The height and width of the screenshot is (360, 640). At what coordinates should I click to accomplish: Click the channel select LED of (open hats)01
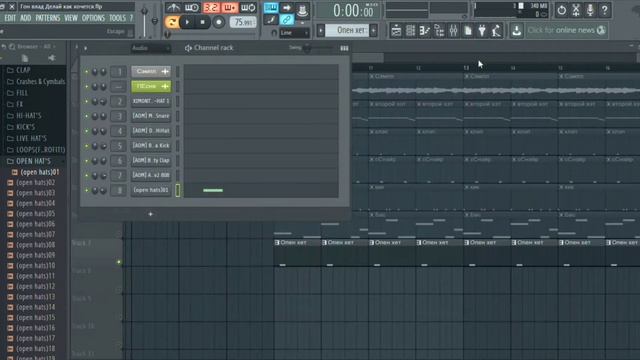[178, 190]
